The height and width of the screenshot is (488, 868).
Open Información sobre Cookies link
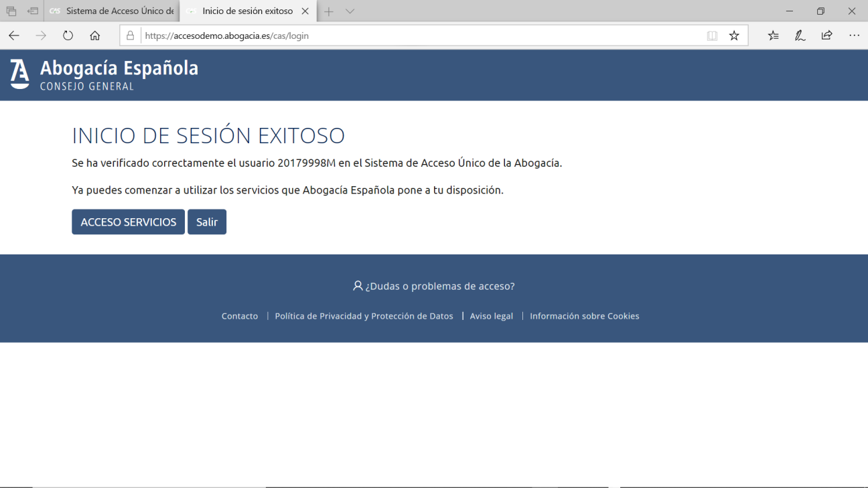[585, 316]
